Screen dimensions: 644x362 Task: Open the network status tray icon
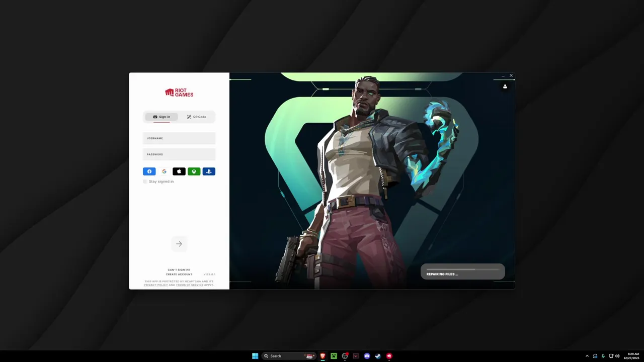tap(611, 356)
